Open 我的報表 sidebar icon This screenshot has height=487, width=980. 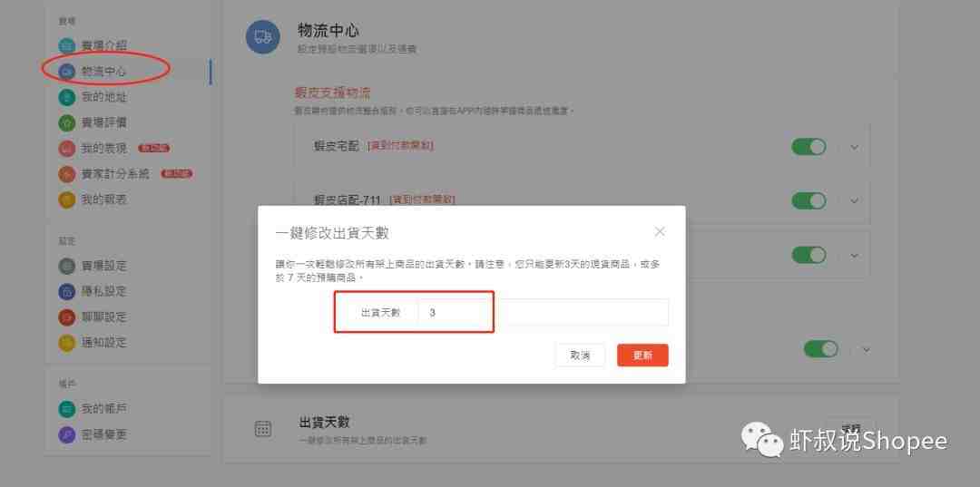(67, 200)
